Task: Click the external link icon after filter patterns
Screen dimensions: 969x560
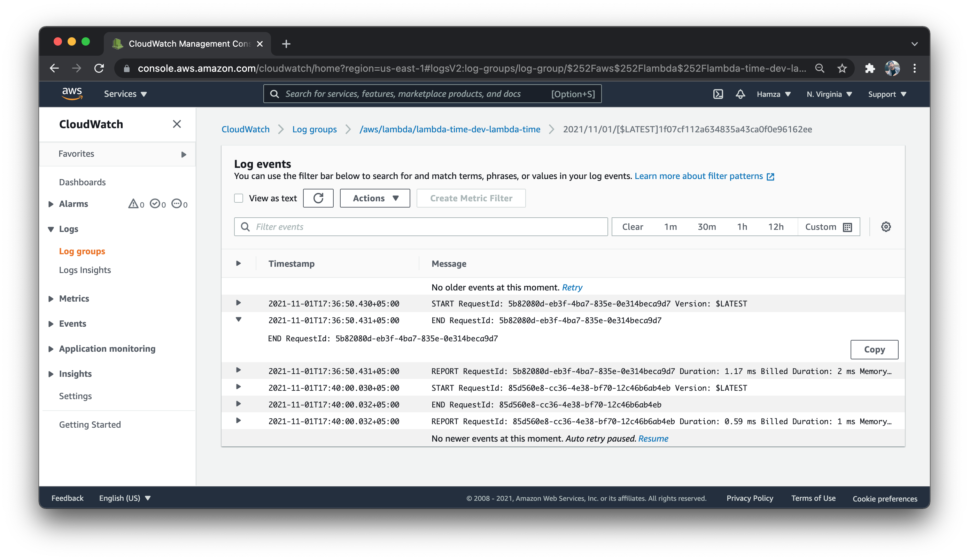Action: [x=770, y=177]
